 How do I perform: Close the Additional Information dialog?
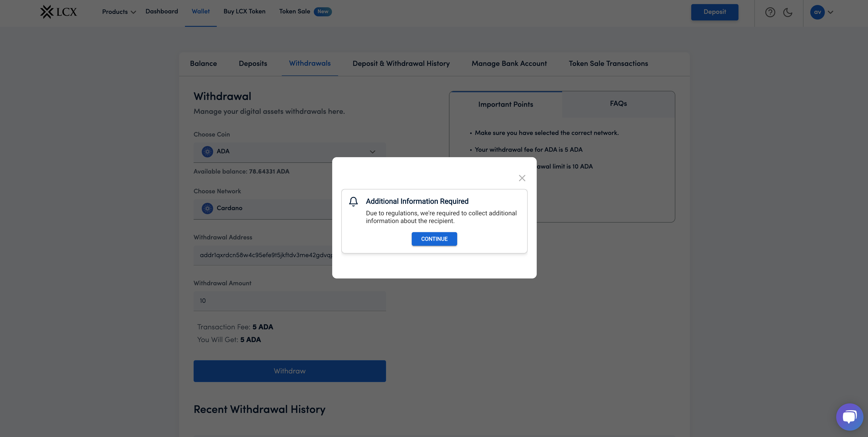[522, 178]
